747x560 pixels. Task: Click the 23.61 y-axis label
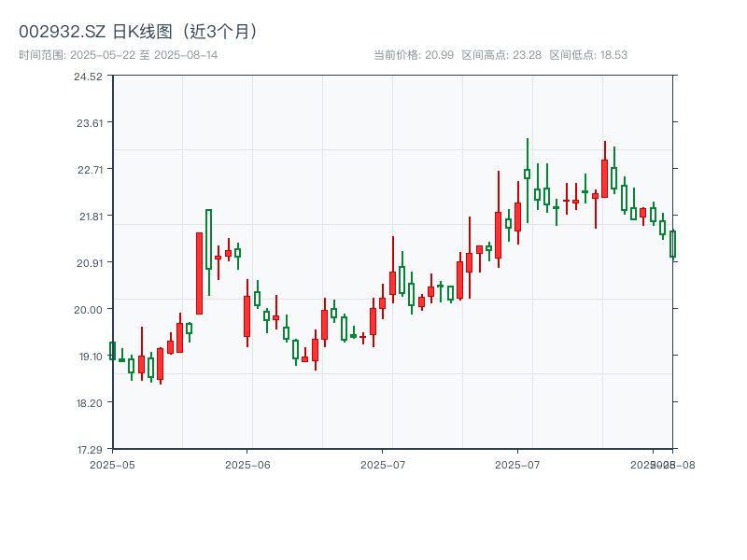(89, 123)
